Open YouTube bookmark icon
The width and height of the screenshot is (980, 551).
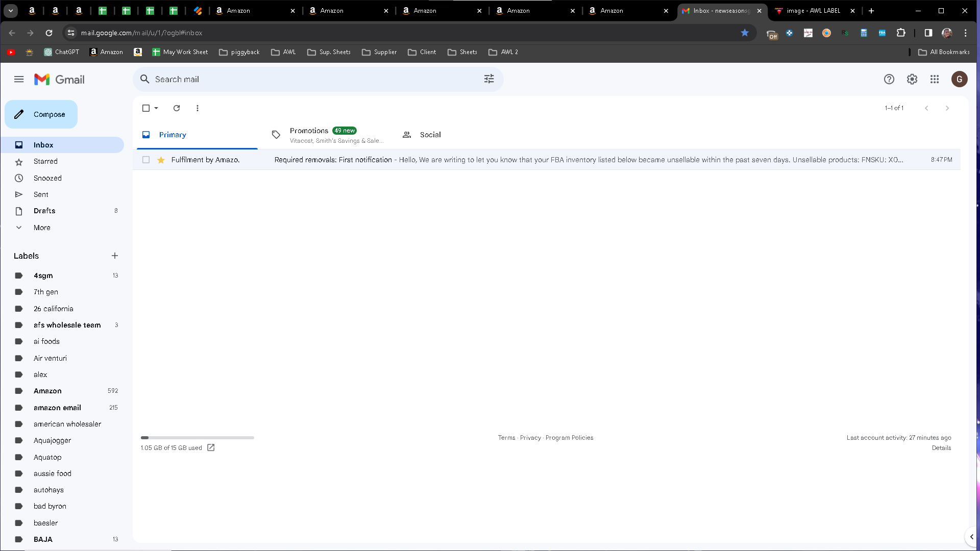[11, 52]
